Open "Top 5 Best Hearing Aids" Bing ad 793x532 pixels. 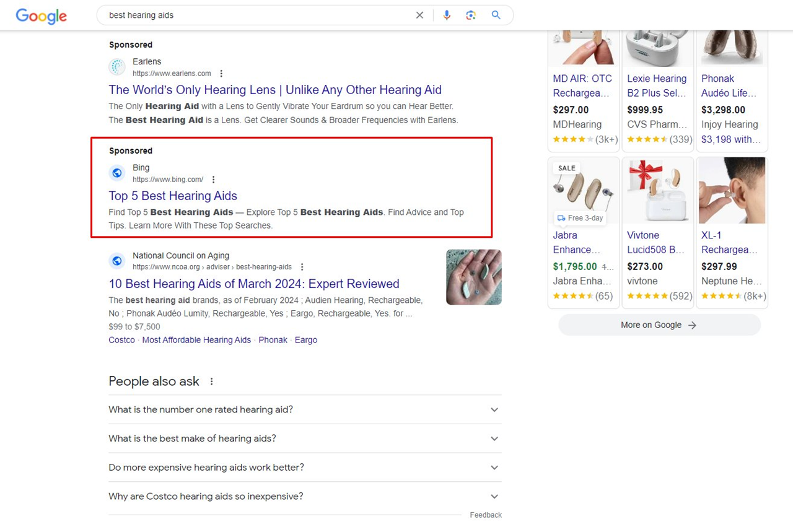point(173,196)
